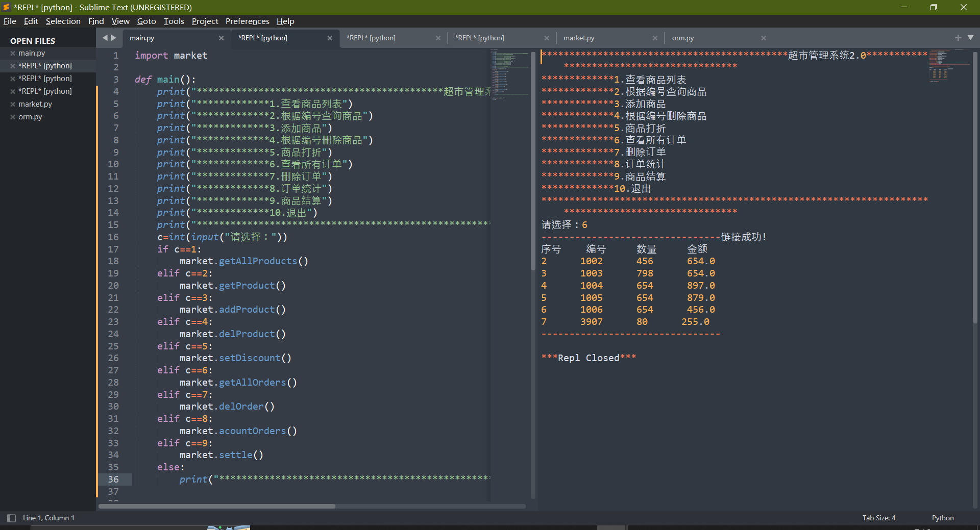Close main.py from the Open Files sidebar
980x530 pixels.
(x=13, y=53)
